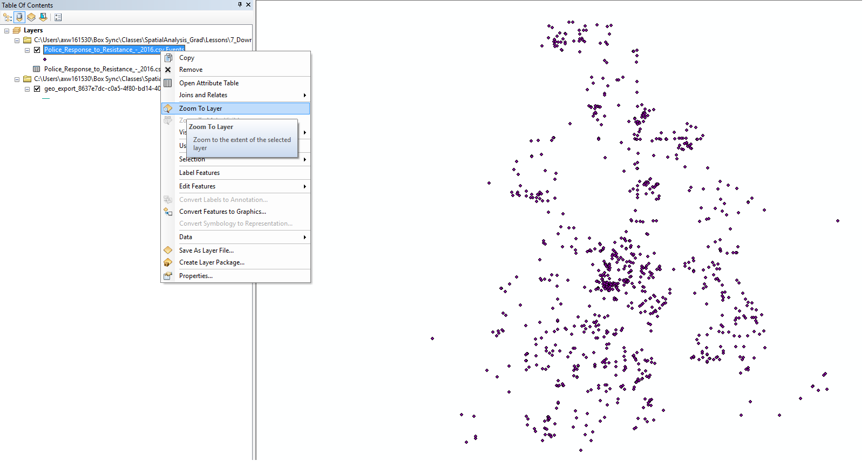Image resolution: width=868 pixels, height=467 pixels.
Task: Open layer Properties from the context menu
Action: click(x=236, y=276)
